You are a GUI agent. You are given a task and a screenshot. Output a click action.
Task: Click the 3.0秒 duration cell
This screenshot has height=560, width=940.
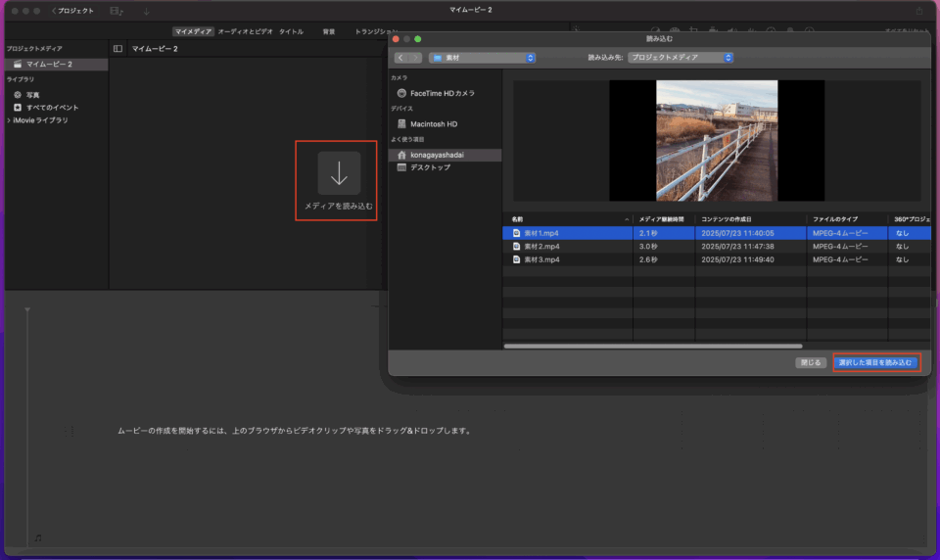[648, 247]
